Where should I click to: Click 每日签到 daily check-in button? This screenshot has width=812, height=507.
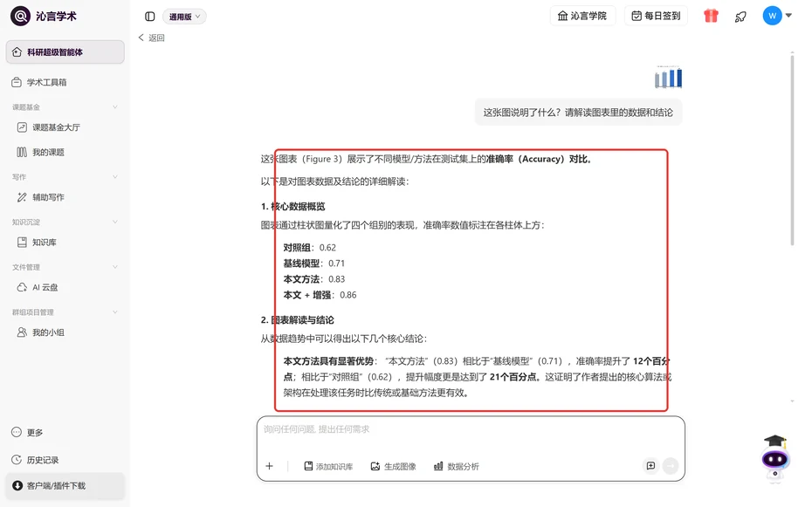656,16
